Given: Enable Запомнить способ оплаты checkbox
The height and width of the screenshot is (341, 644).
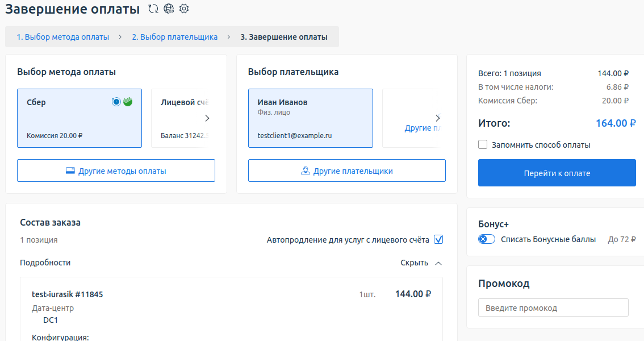Looking at the screenshot, I should 483,145.
